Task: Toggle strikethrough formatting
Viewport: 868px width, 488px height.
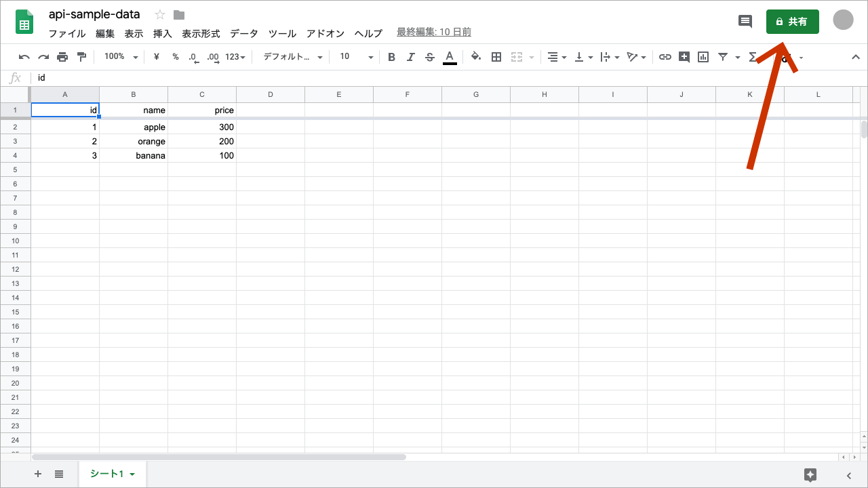Action: pyautogui.click(x=430, y=57)
